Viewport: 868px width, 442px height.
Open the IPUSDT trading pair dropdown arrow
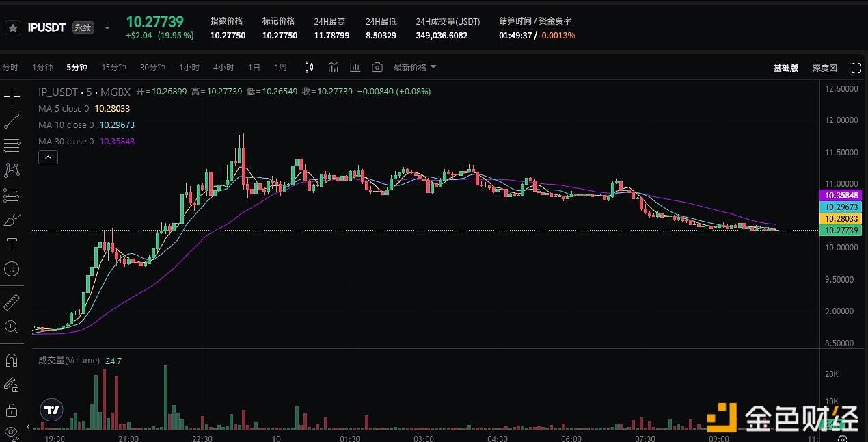click(x=107, y=28)
